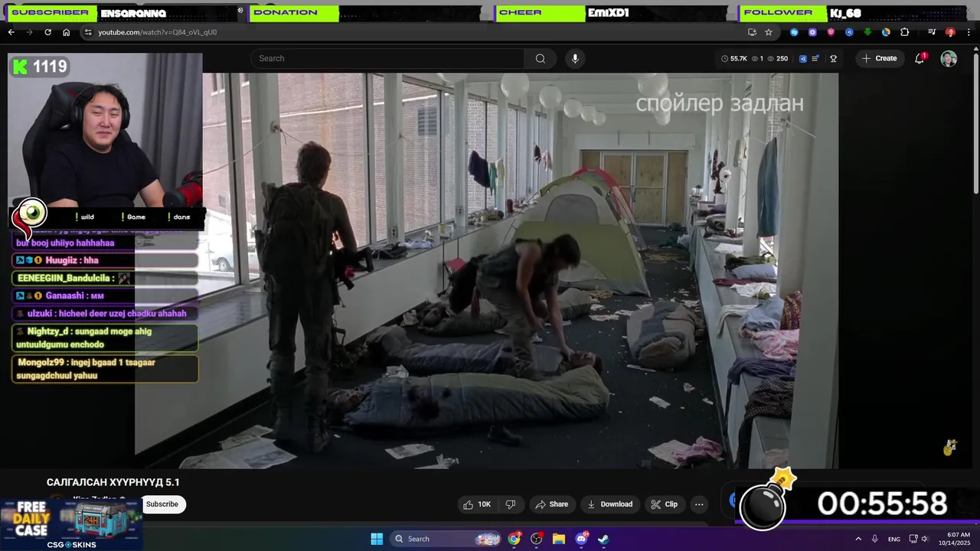Viewport: 980px width, 551px height.
Task: Share the video
Action: [x=551, y=504]
